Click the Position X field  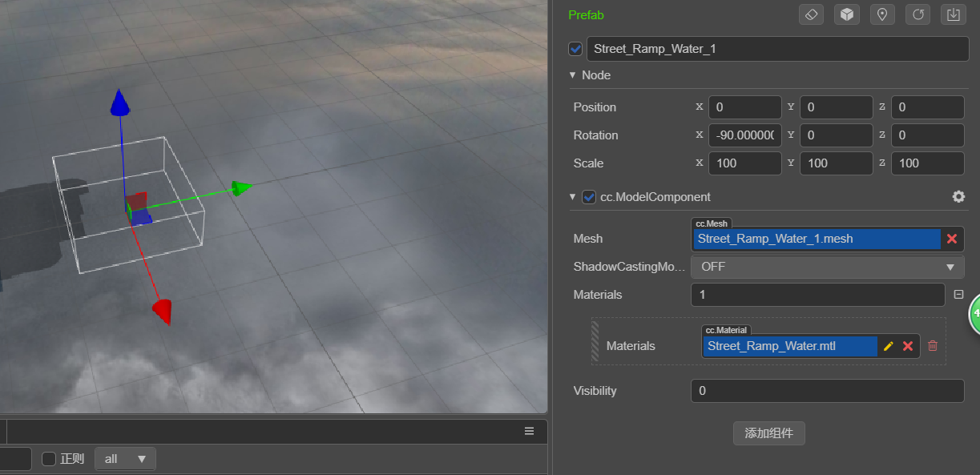(x=744, y=107)
